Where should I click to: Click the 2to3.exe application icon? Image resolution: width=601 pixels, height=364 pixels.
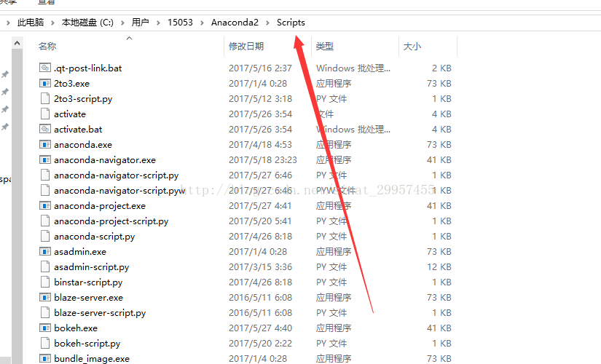(x=45, y=83)
